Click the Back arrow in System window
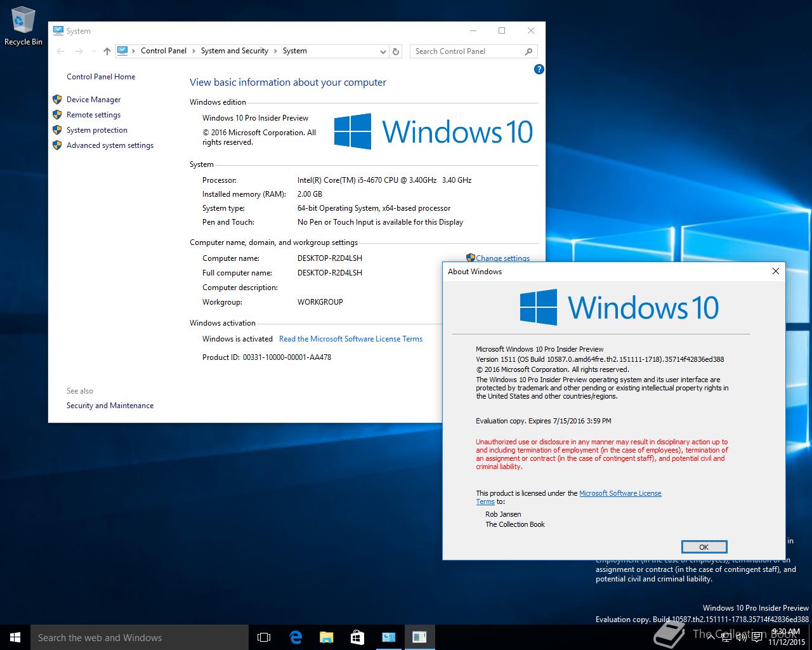The height and width of the screenshot is (650, 812). pos(60,51)
